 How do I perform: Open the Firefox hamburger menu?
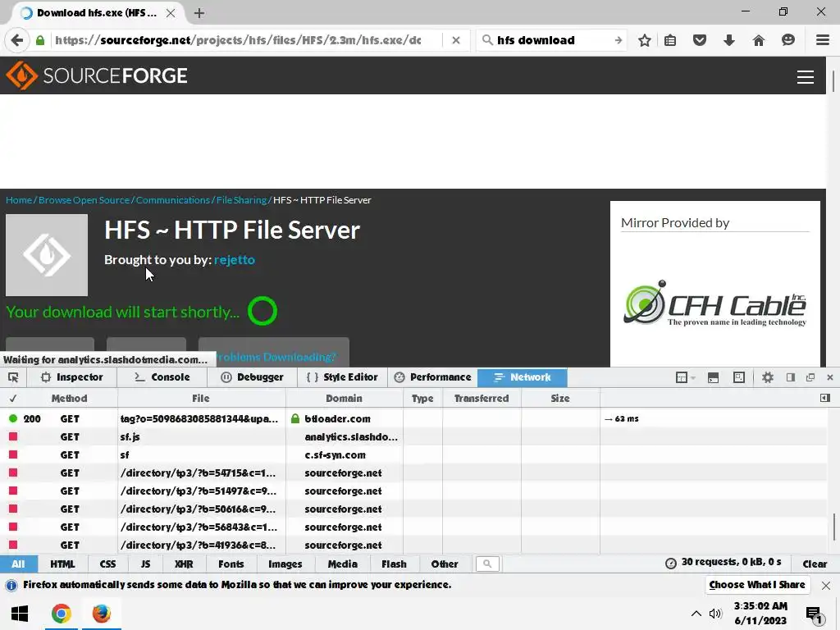tap(823, 40)
